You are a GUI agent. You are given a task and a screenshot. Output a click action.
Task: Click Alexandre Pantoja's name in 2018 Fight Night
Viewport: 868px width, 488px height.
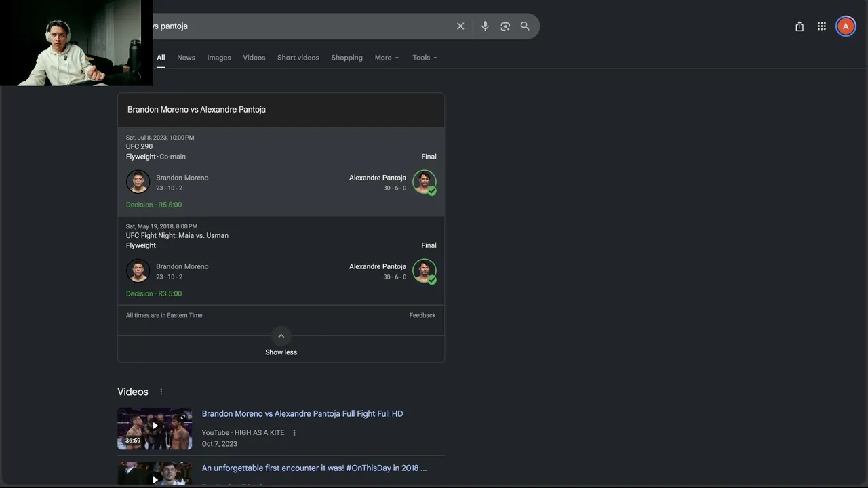(x=378, y=266)
